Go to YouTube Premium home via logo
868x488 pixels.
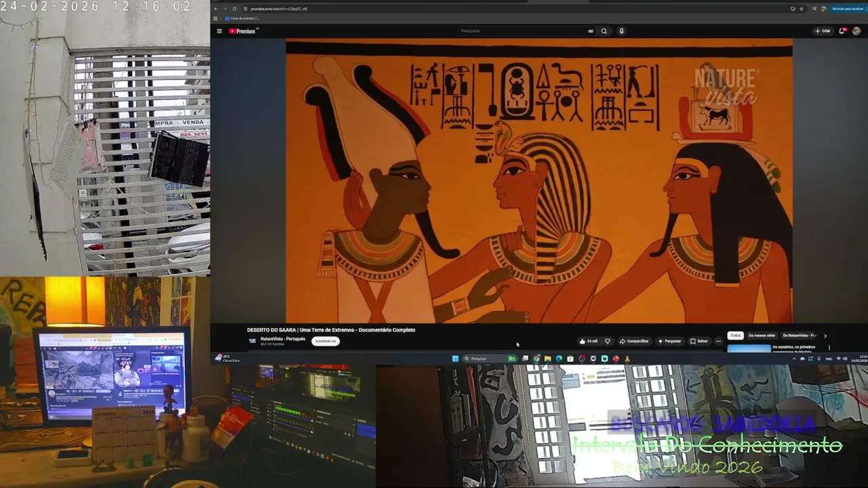(x=243, y=31)
